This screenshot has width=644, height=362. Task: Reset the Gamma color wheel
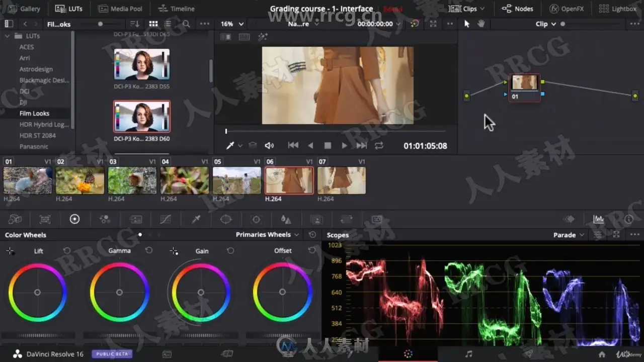(x=149, y=250)
